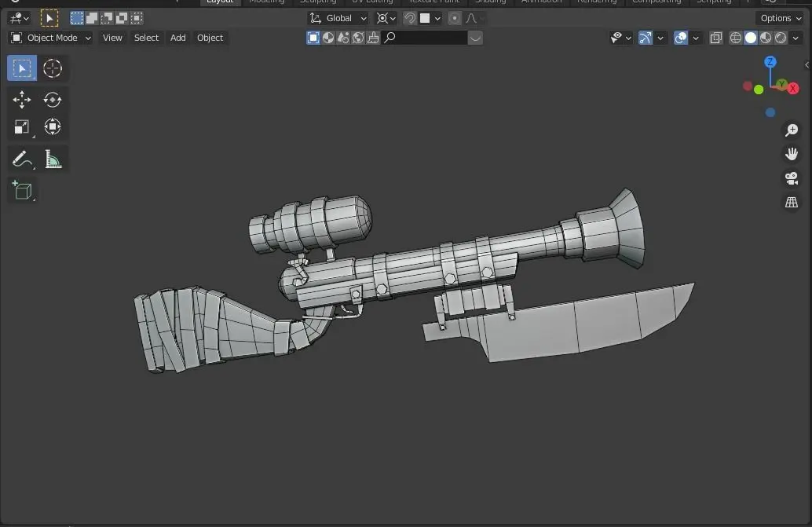
Task: Switch perspective/orthographic with grid icon
Action: point(792,202)
